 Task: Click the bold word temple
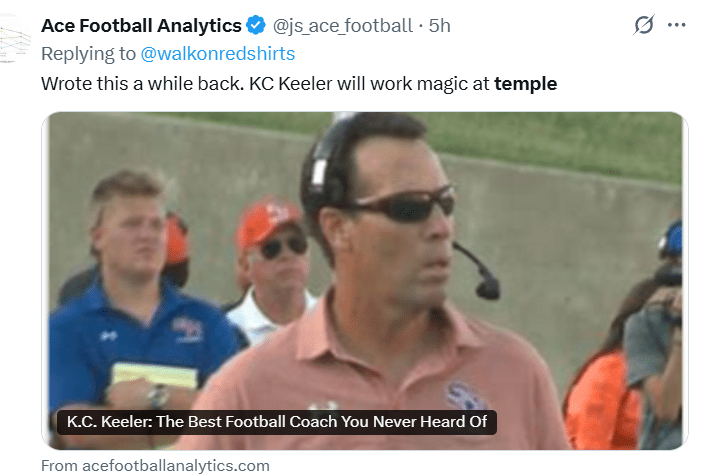525,83
